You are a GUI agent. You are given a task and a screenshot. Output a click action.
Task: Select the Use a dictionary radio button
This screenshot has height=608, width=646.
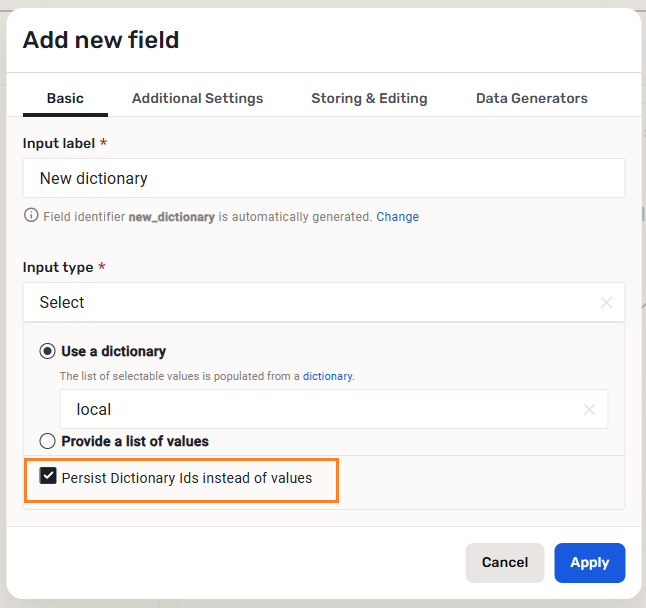pyautogui.click(x=47, y=351)
